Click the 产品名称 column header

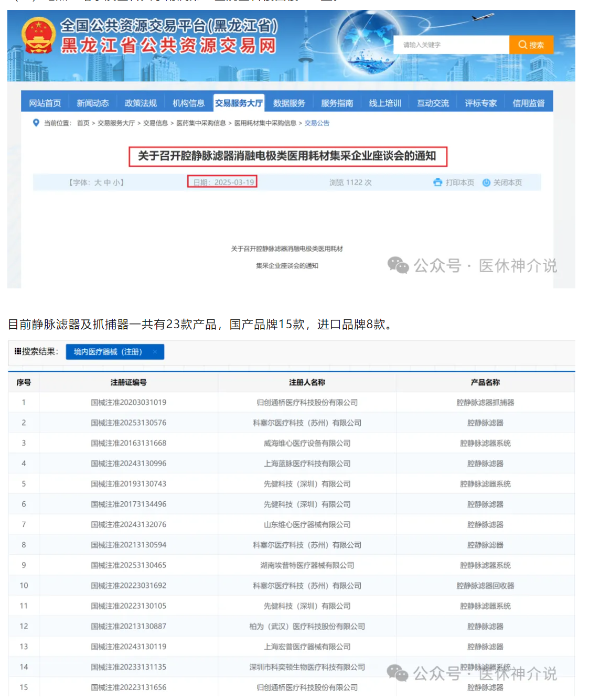point(485,382)
